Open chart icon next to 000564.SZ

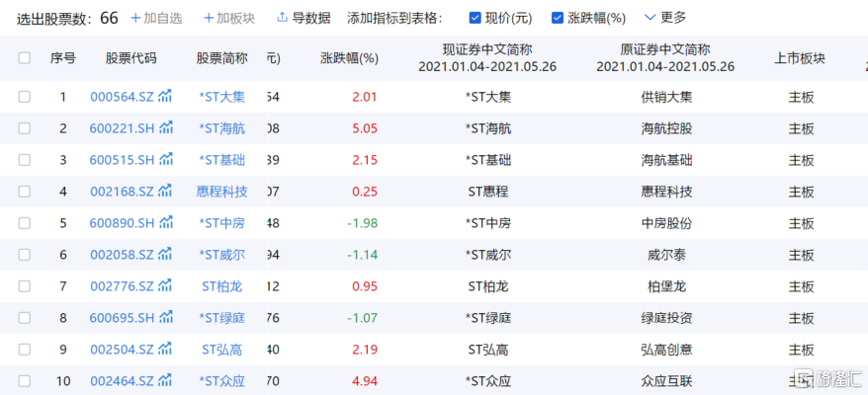tap(165, 96)
